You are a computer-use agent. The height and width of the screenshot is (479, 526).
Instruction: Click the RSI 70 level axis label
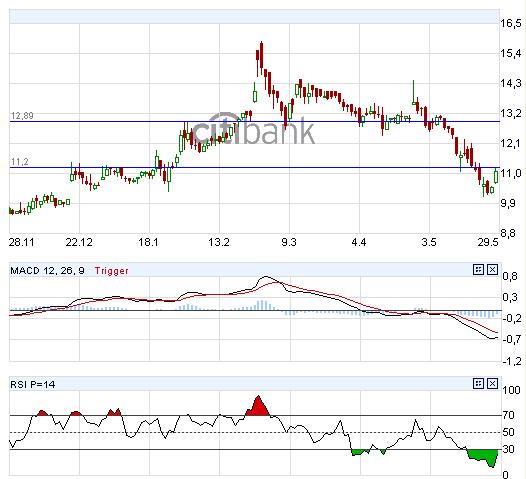click(x=508, y=415)
